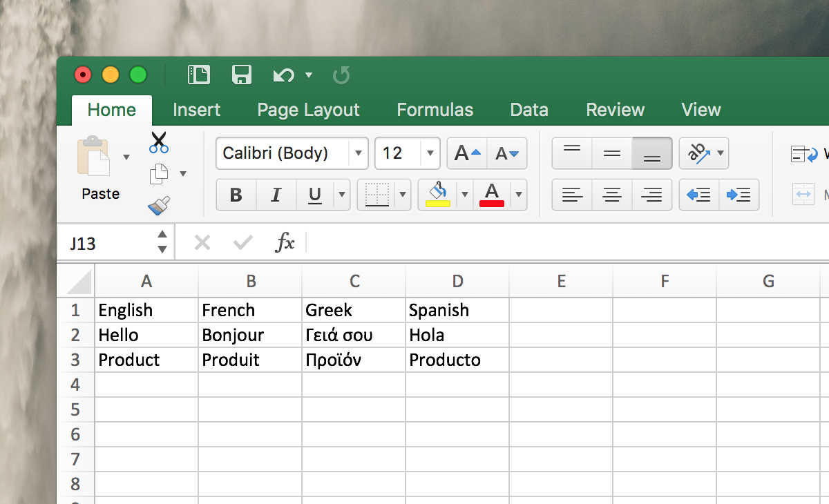Expand the Borders dropdown arrow

403,195
